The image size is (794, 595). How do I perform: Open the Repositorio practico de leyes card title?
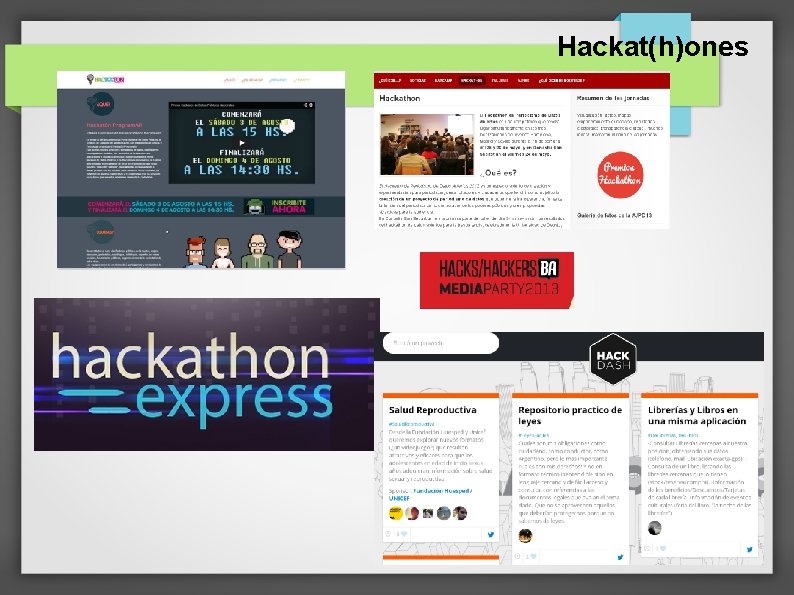coord(570,415)
